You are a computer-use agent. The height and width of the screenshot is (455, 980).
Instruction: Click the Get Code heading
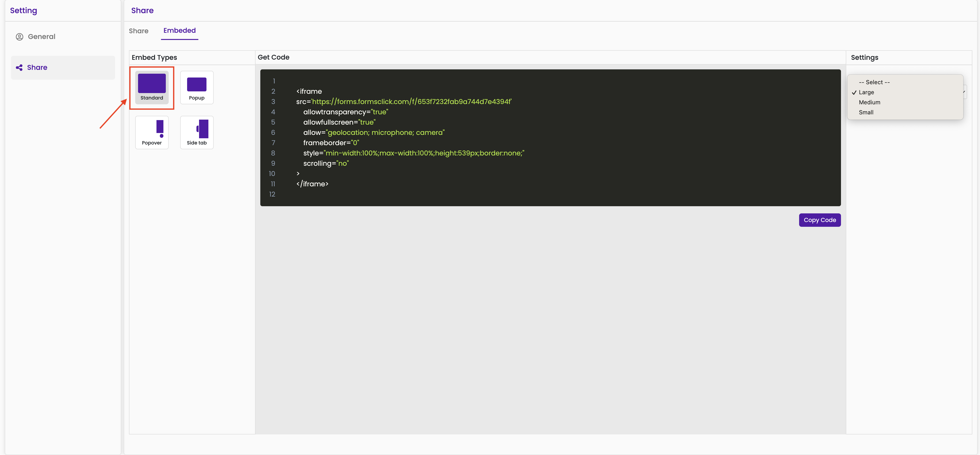(x=273, y=57)
